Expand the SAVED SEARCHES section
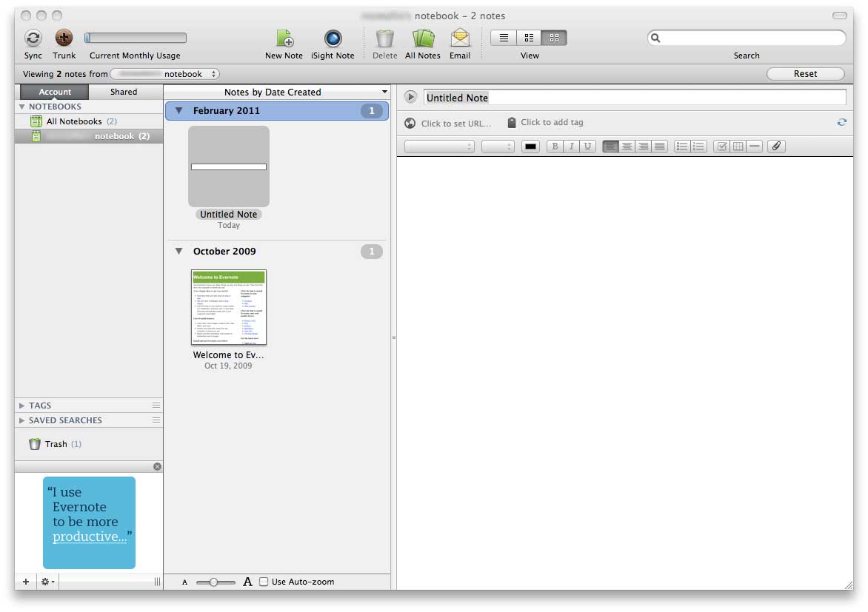 point(22,420)
